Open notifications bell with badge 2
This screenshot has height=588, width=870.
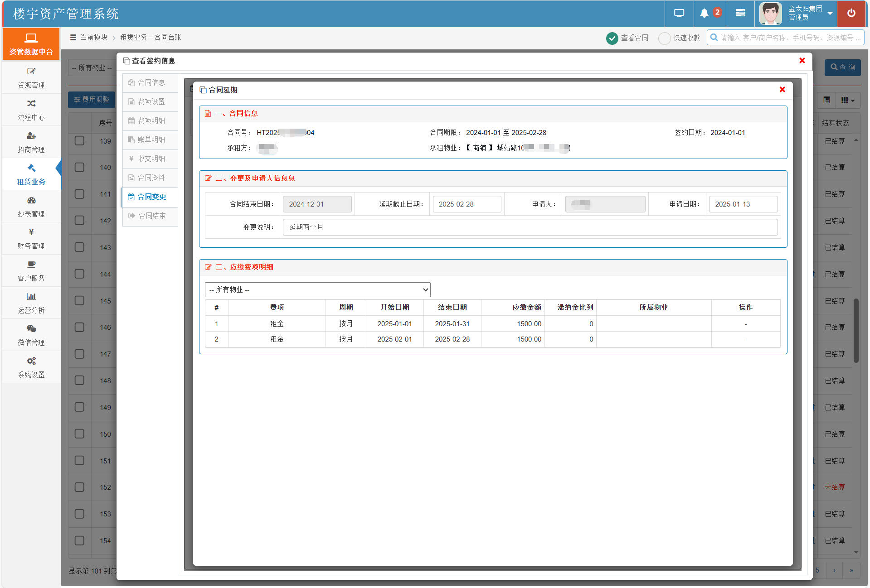(710, 13)
